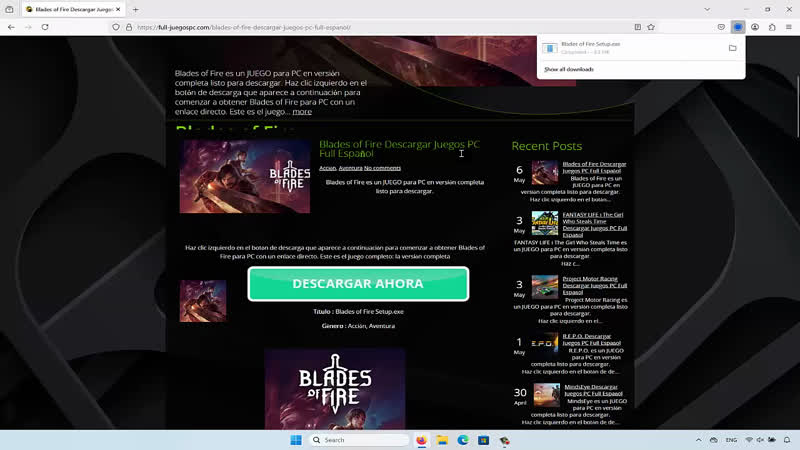Open Project Motor Racing recent post link

click(x=594, y=285)
